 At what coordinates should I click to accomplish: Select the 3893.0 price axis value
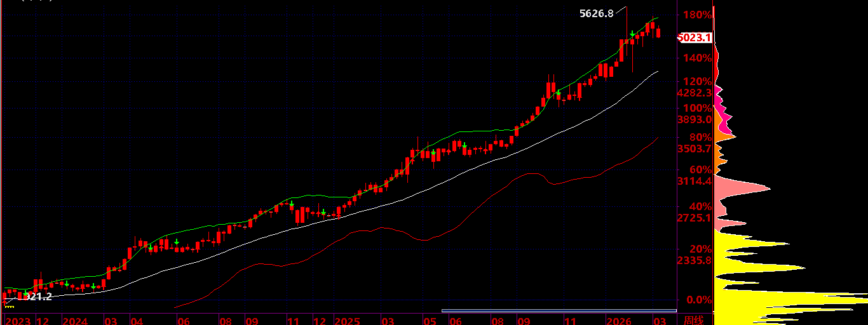[694, 119]
